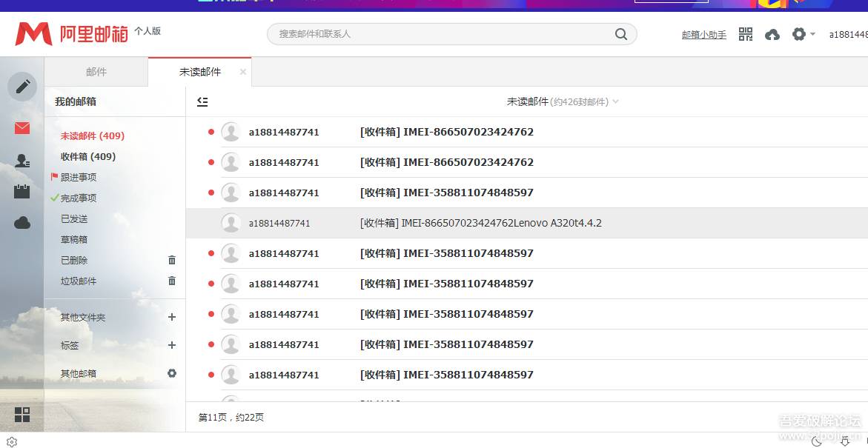The image size is (868, 448).
Task: Open the 收件箱 (409) folder
Action: click(88, 157)
